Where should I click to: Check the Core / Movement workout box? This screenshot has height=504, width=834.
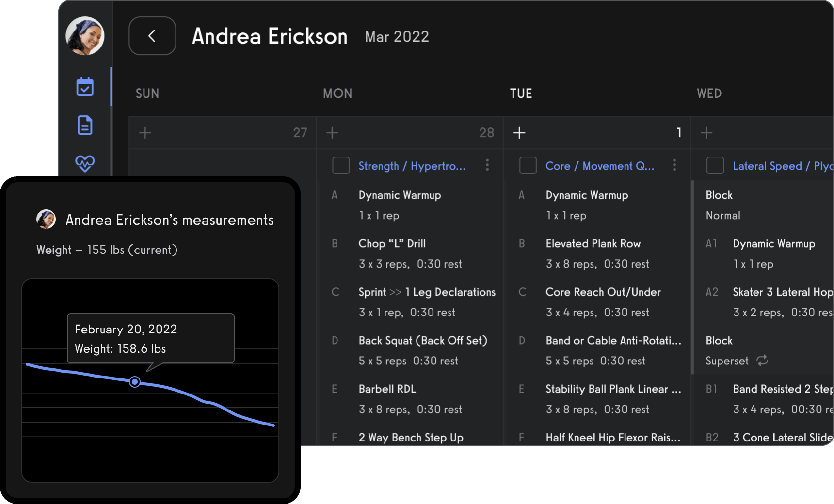click(x=528, y=166)
